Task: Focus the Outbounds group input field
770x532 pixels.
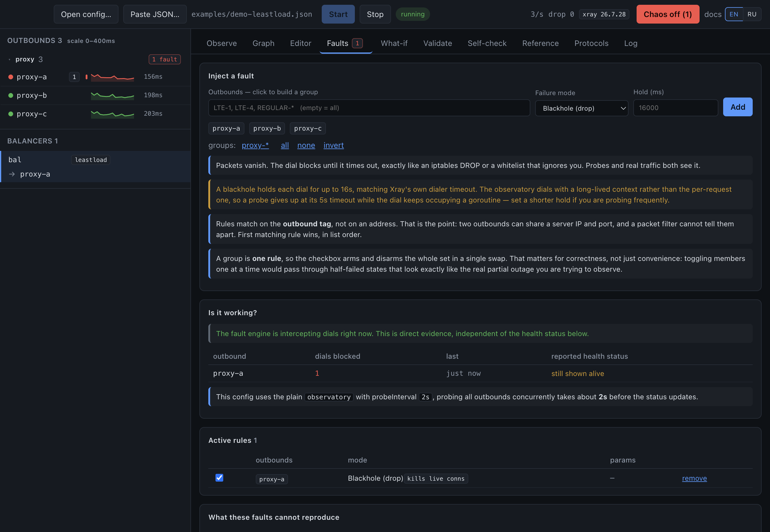Action: 369,108
